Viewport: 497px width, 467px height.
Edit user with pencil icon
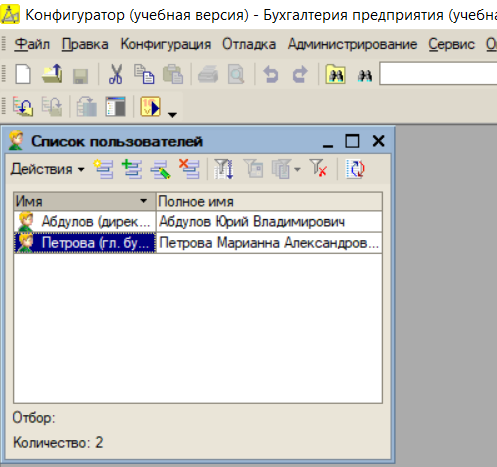(161, 169)
